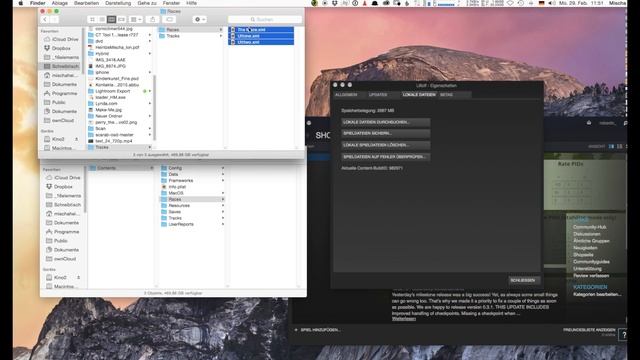The width and height of the screenshot is (640, 360).
Task: Click LOKALE SPIELDATEIEN LÖSCHEN button
Action: [385, 145]
